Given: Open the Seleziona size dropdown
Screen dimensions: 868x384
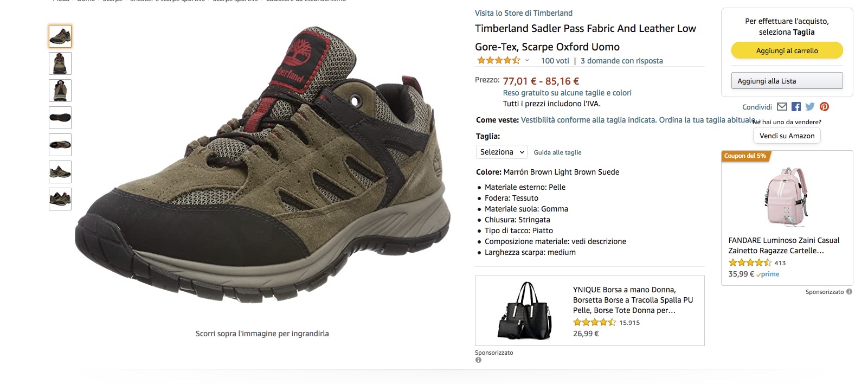Looking at the screenshot, I should point(501,152).
